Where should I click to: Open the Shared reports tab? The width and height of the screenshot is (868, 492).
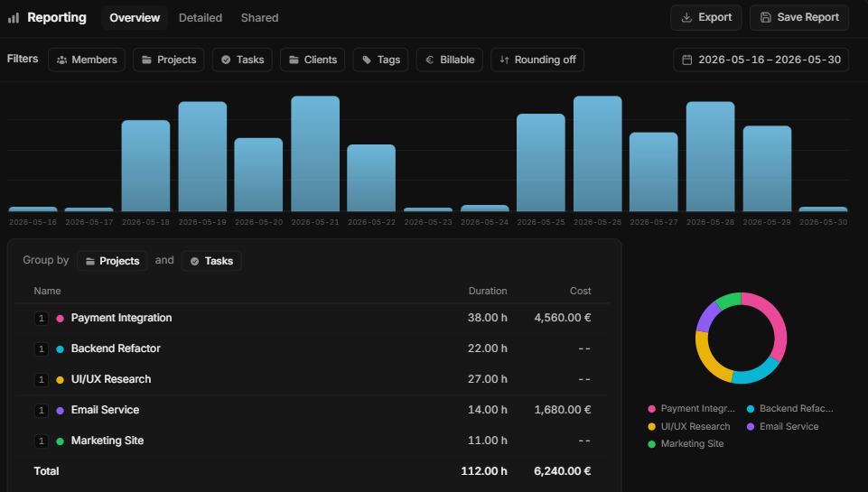tap(259, 18)
